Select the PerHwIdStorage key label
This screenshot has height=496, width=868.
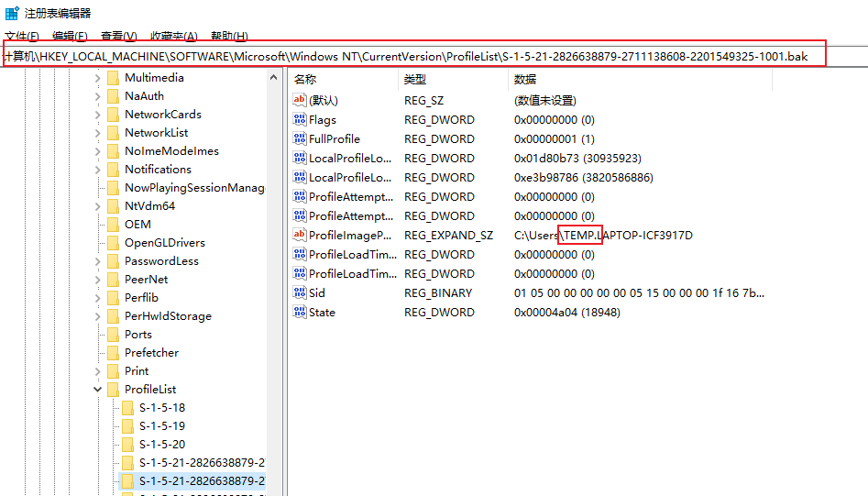tap(168, 316)
